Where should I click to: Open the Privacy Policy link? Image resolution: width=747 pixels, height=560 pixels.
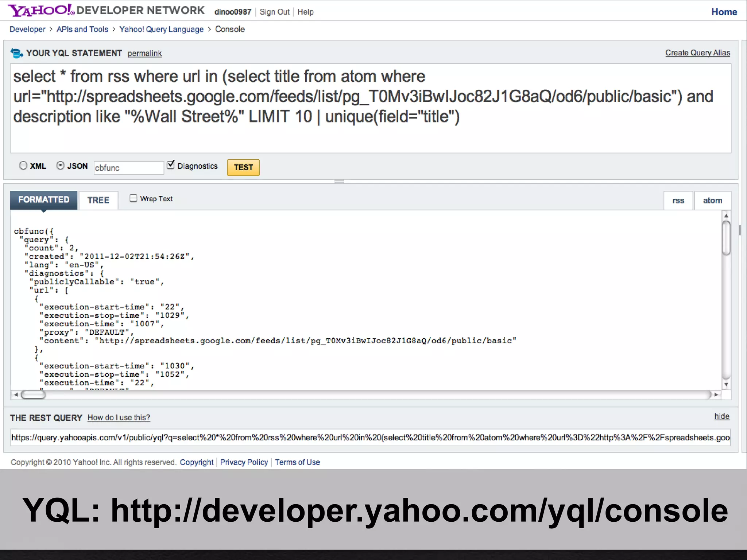[x=244, y=462]
